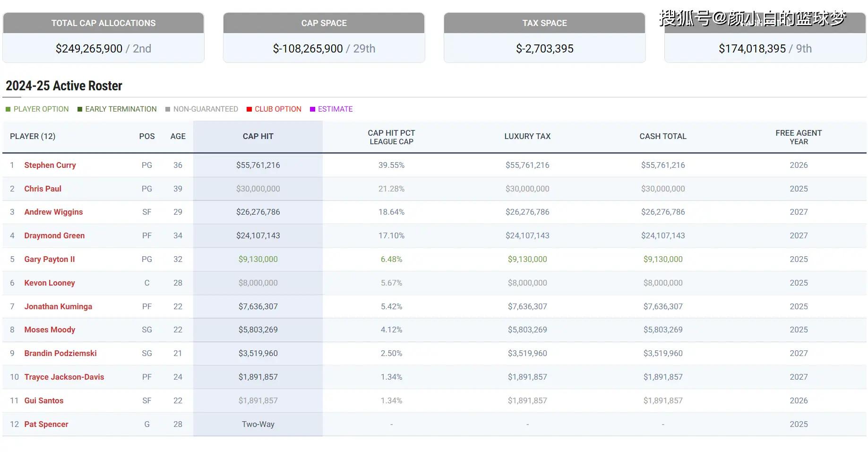The width and height of the screenshot is (868, 452).
Task: Select the CAP SPACE card header
Action: pyautogui.click(x=324, y=23)
